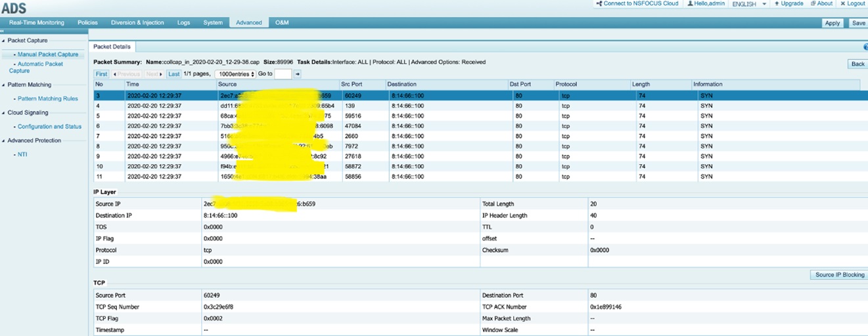Sort by the No column header
Viewport: 868px width, 336px height.
[x=109, y=84]
